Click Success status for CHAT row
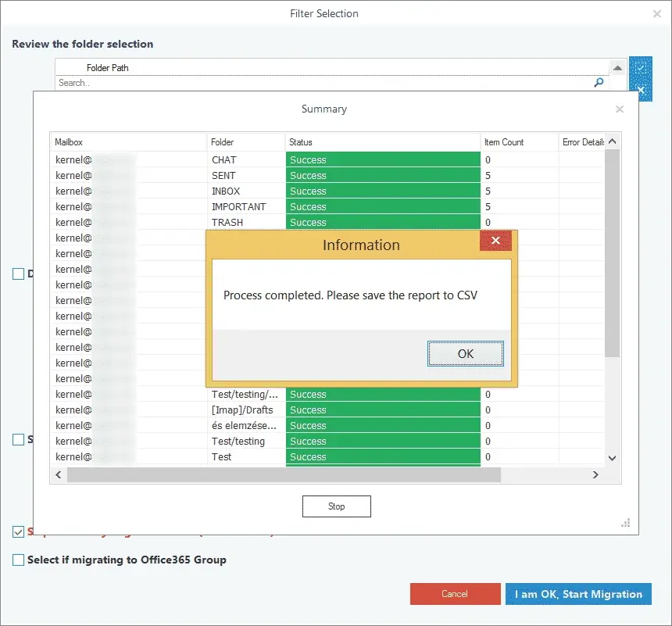 click(383, 159)
